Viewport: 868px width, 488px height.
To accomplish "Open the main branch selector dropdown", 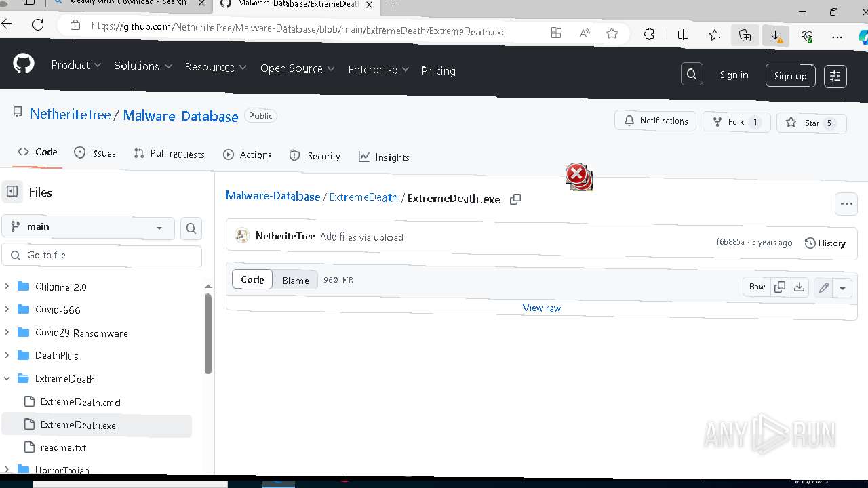I will coord(88,227).
